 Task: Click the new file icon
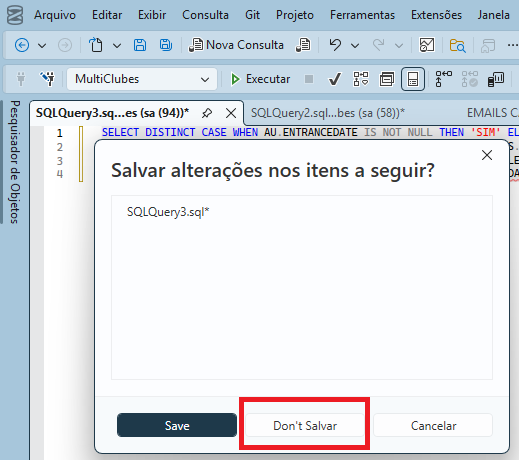pos(96,45)
